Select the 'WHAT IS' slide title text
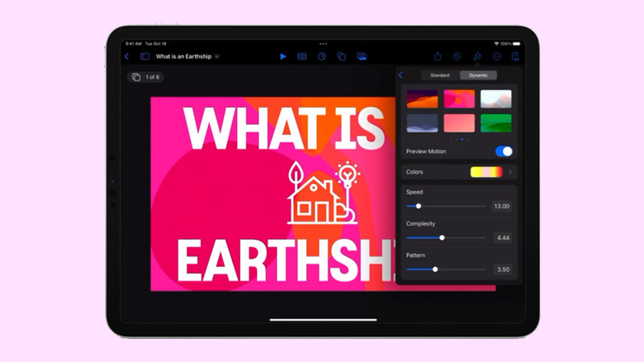This screenshot has width=644, height=362. pos(283,128)
